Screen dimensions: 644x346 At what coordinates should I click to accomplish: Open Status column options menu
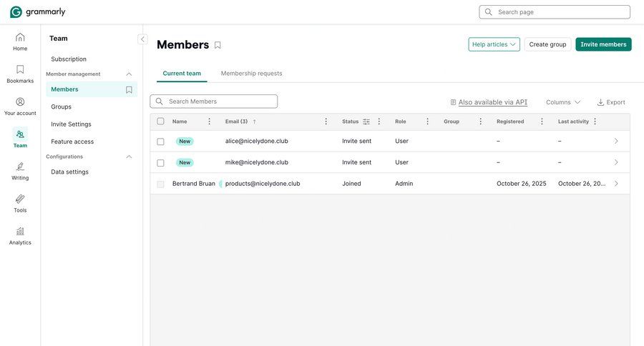379,122
